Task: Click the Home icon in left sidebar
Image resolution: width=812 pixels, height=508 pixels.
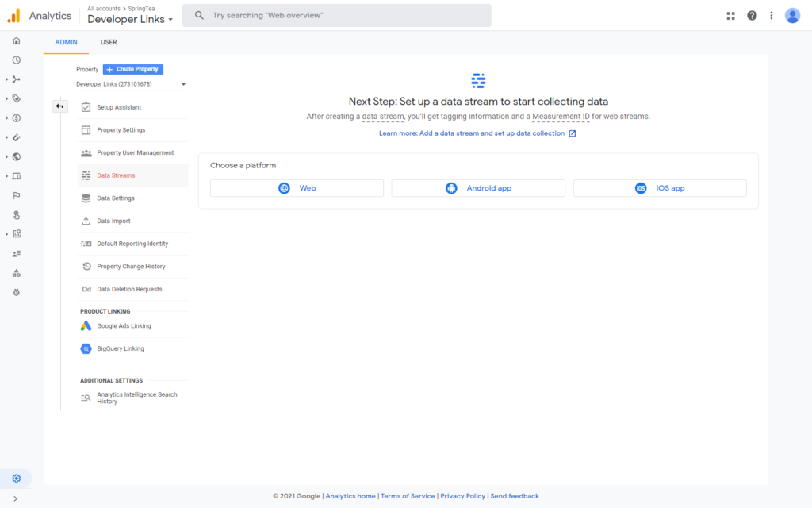Action: [17, 41]
